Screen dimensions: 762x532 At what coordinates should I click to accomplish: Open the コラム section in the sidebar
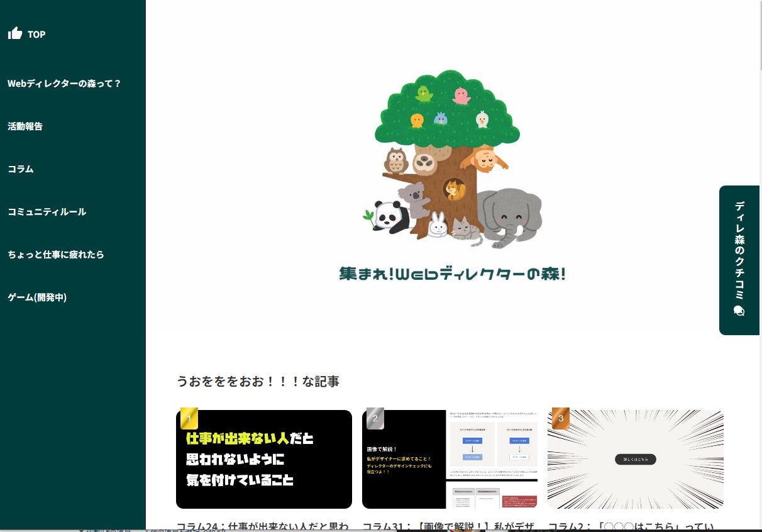click(21, 169)
